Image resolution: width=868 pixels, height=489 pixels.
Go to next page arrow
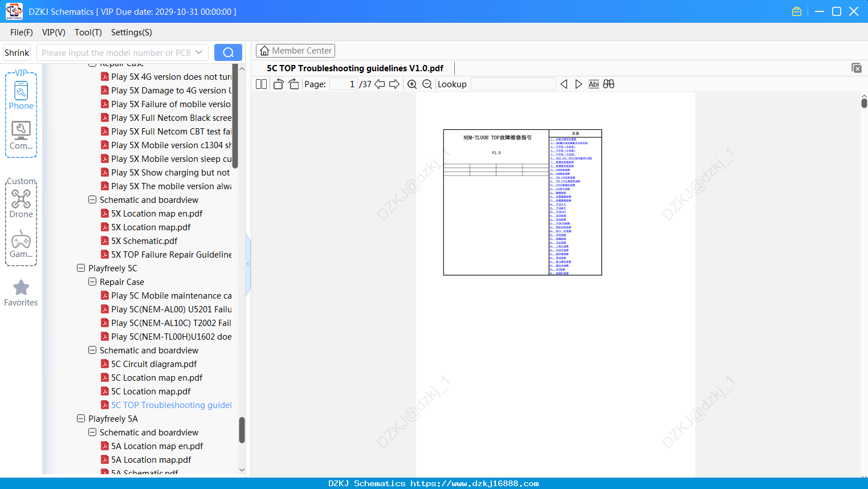pos(394,84)
